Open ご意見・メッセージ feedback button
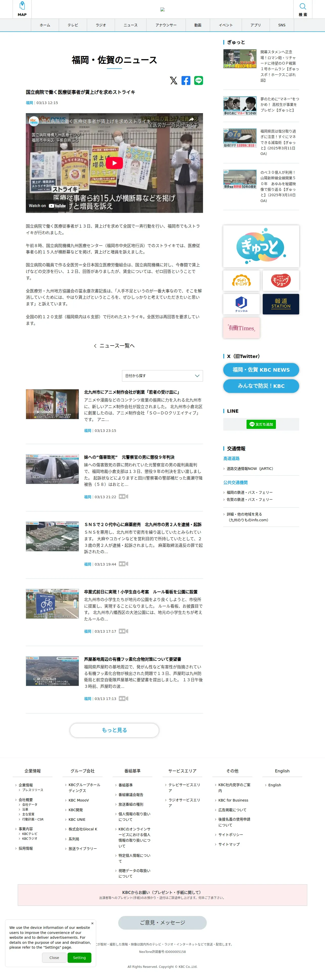The height and width of the screenshot is (980, 325). point(162,923)
